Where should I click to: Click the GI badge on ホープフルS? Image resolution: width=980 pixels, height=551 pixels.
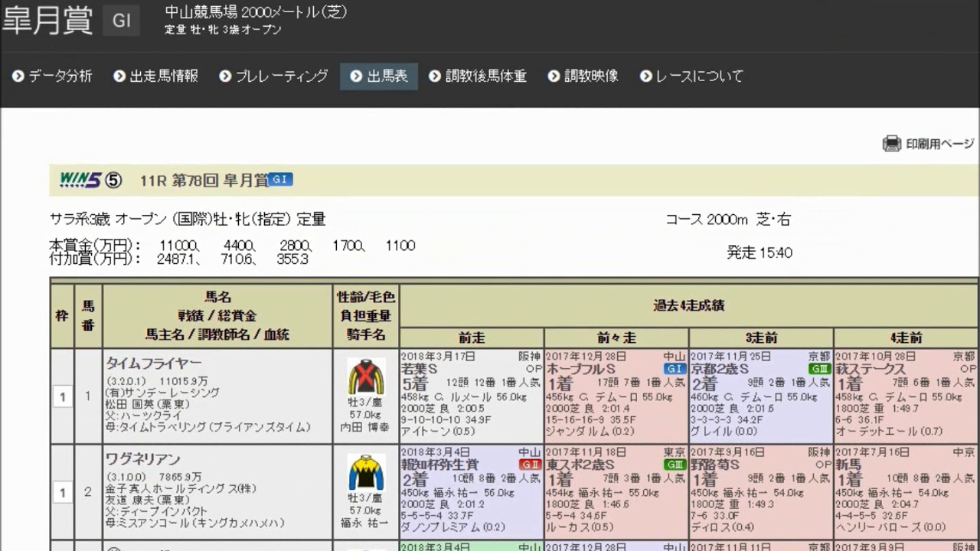click(674, 369)
